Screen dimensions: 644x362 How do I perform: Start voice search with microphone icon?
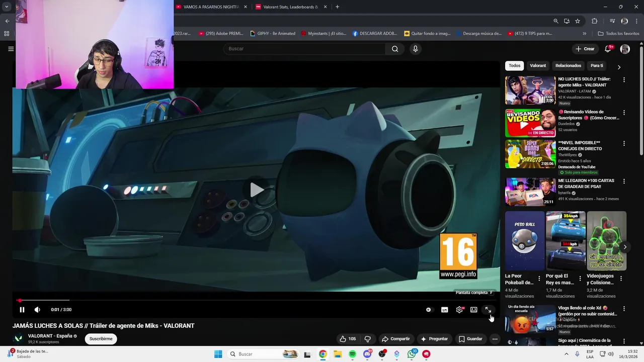[x=415, y=49]
